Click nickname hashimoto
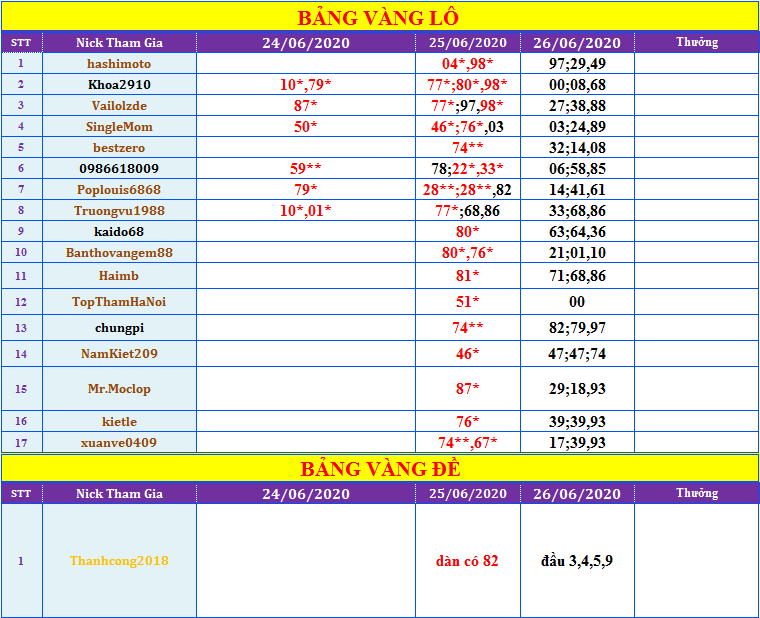 pos(119,63)
